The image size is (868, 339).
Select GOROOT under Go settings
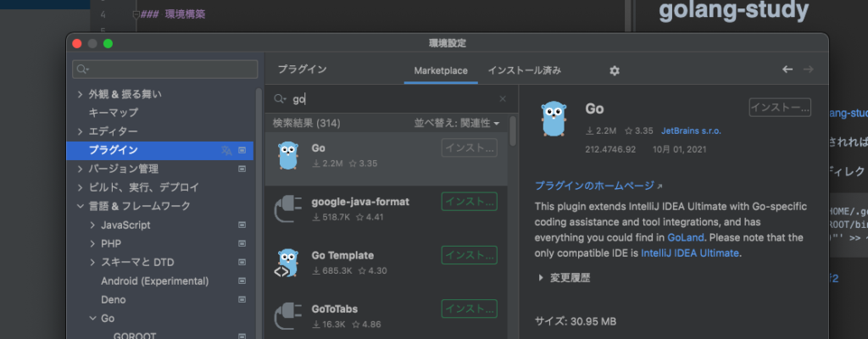click(135, 336)
